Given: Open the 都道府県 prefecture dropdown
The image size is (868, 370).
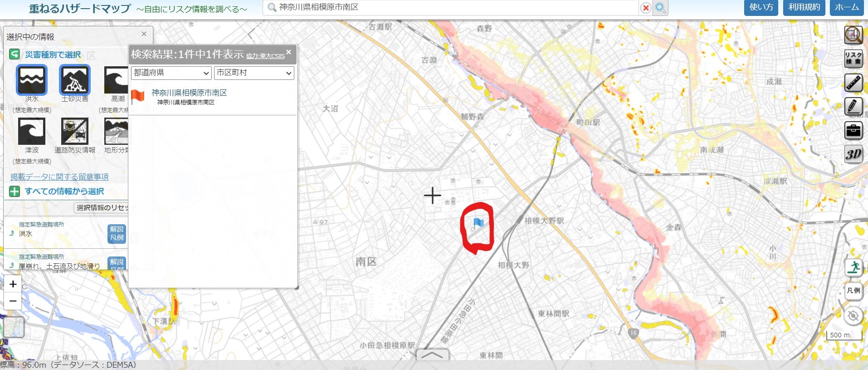Looking at the screenshot, I should 171,73.
